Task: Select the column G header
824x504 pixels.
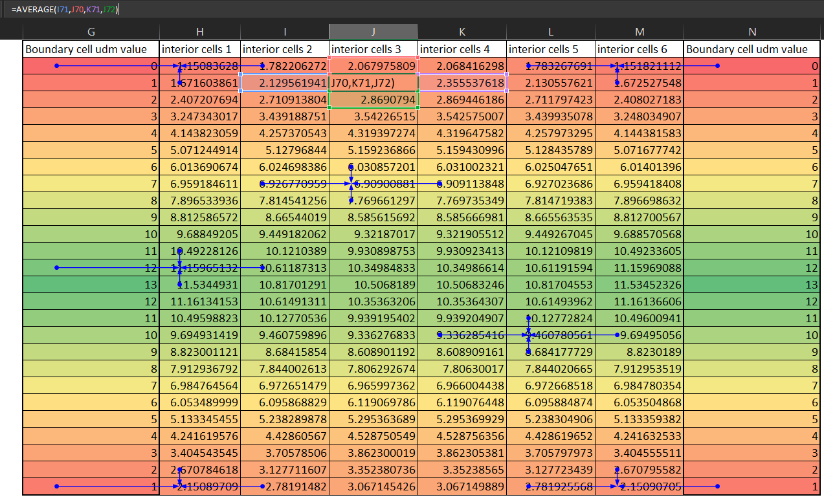Action: (x=91, y=32)
